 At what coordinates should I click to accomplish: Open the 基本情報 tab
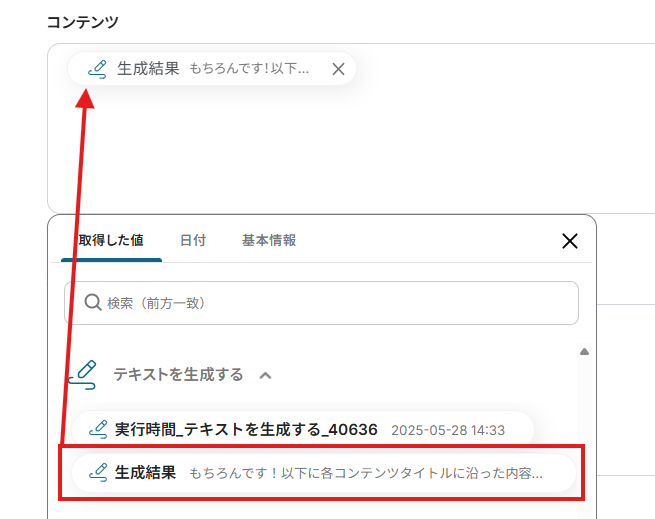point(269,240)
